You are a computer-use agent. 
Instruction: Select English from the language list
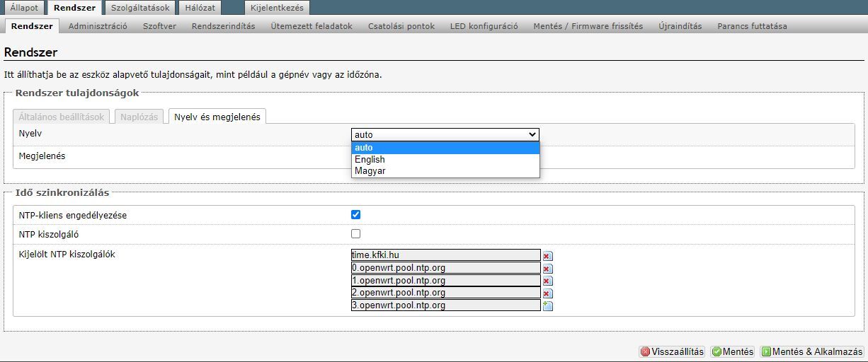445,159
